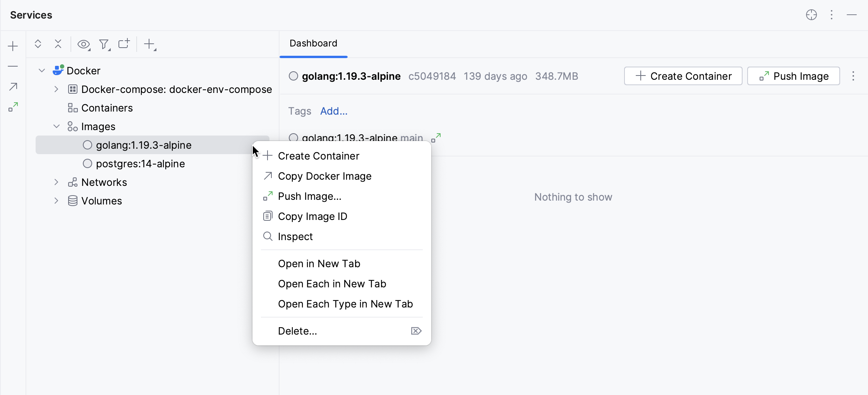Click the jump-to-source arrow in the left sidebar
868x395 pixels.
click(13, 87)
